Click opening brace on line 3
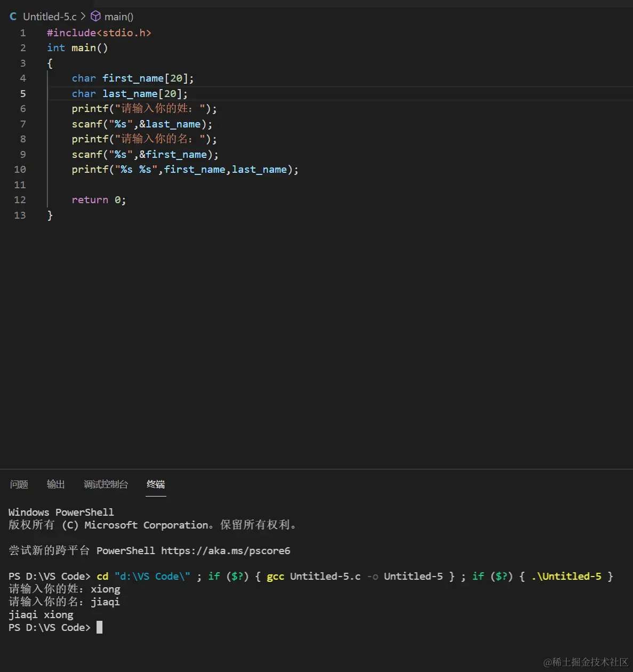This screenshot has width=633, height=672. pos(50,63)
